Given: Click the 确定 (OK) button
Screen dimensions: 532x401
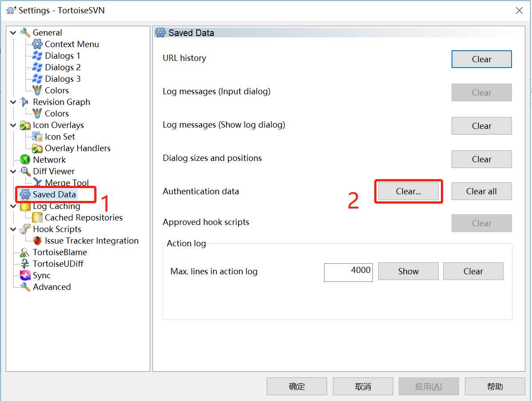Looking at the screenshot, I should pos(296,386).
